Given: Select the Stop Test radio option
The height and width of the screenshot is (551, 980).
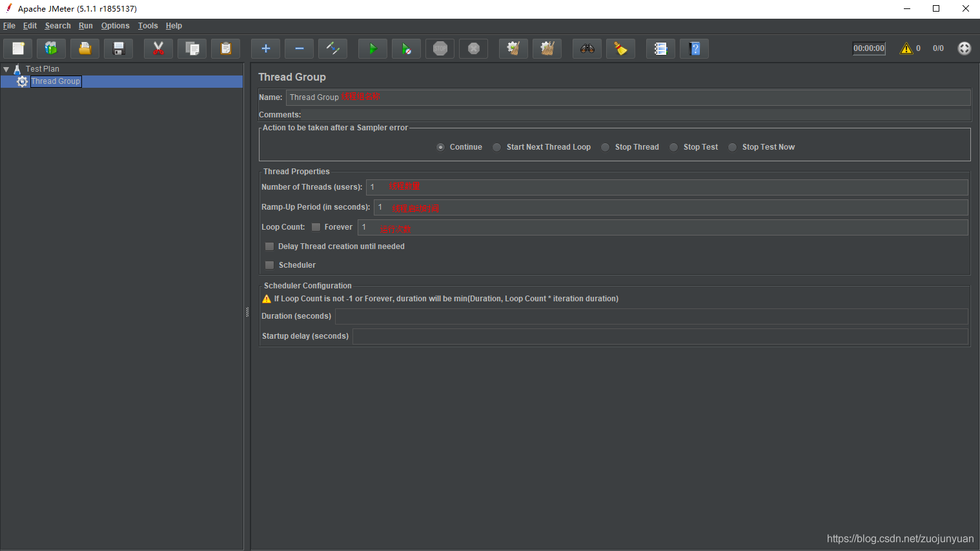Looking at the screenshot, I should pos(673,147).
